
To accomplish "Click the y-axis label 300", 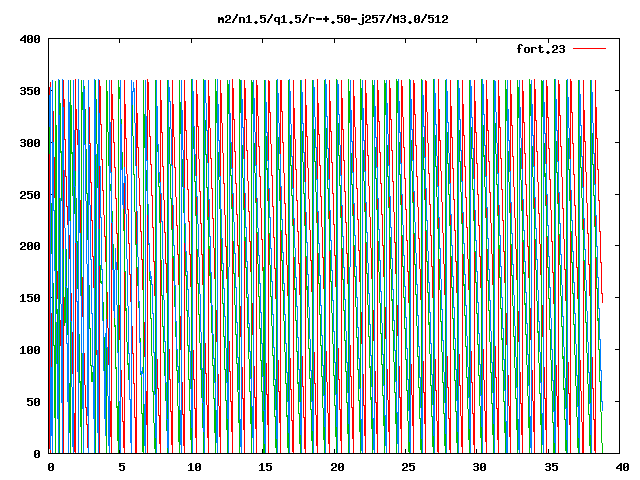I will [30, 143].
